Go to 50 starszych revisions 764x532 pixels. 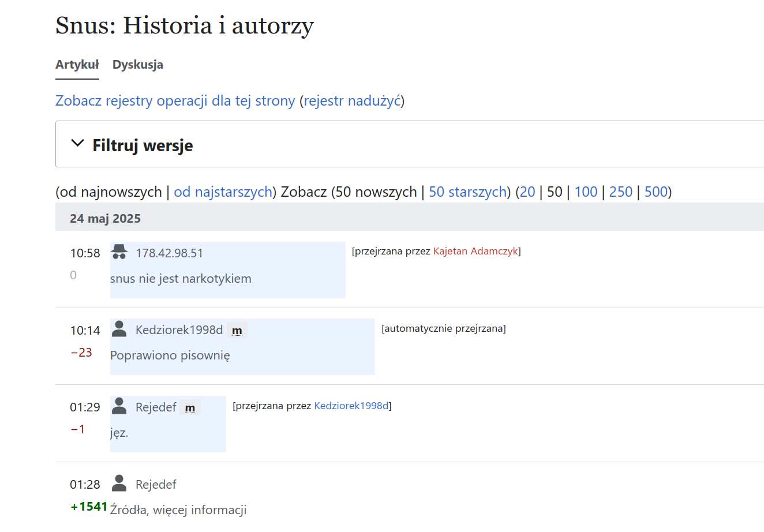[x=467, y=192]
